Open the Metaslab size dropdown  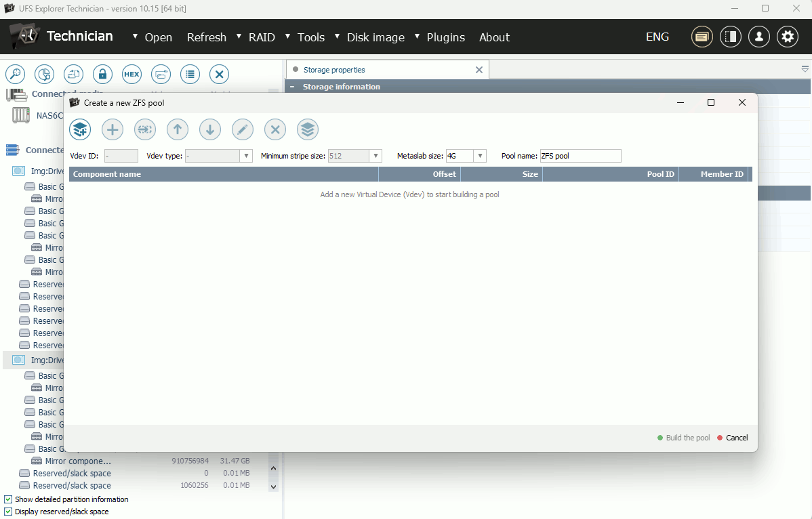point(481,156)
